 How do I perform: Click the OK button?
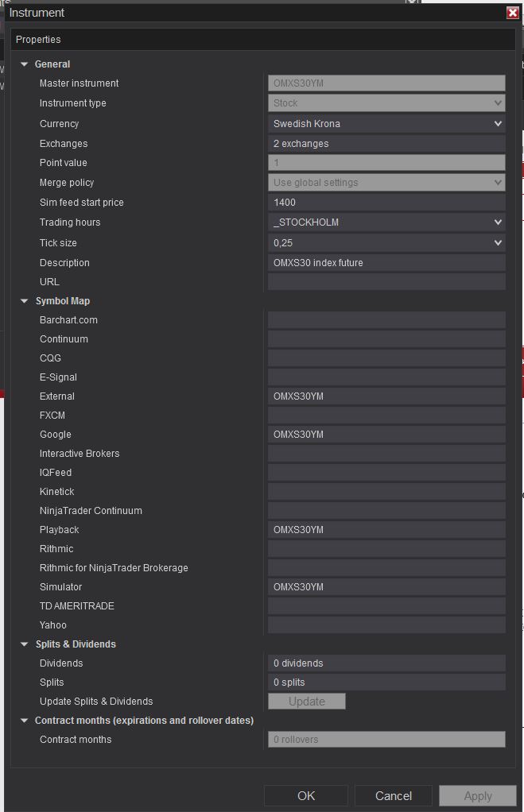[x=306, y=795]
